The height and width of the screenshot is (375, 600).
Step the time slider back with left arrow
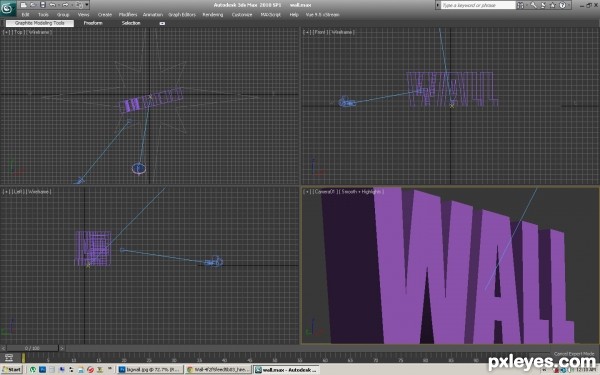(x=3, y=348)
